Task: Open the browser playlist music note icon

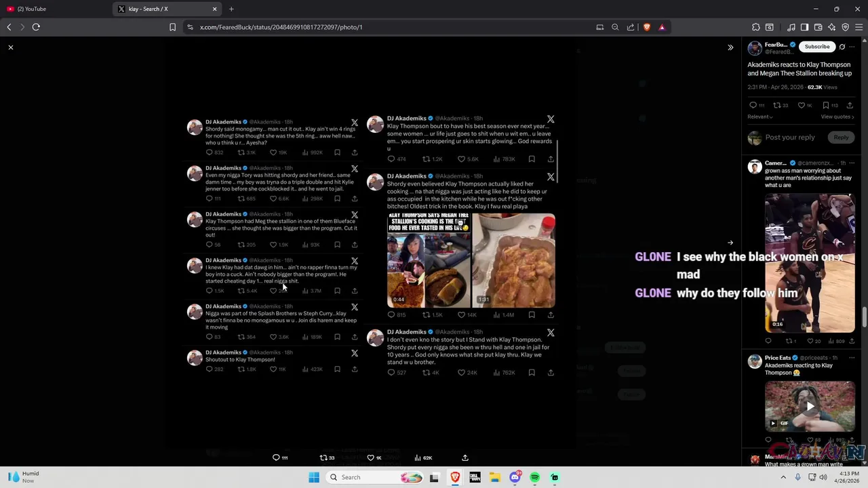Action: pyautogui.click(x=791, y=27)
